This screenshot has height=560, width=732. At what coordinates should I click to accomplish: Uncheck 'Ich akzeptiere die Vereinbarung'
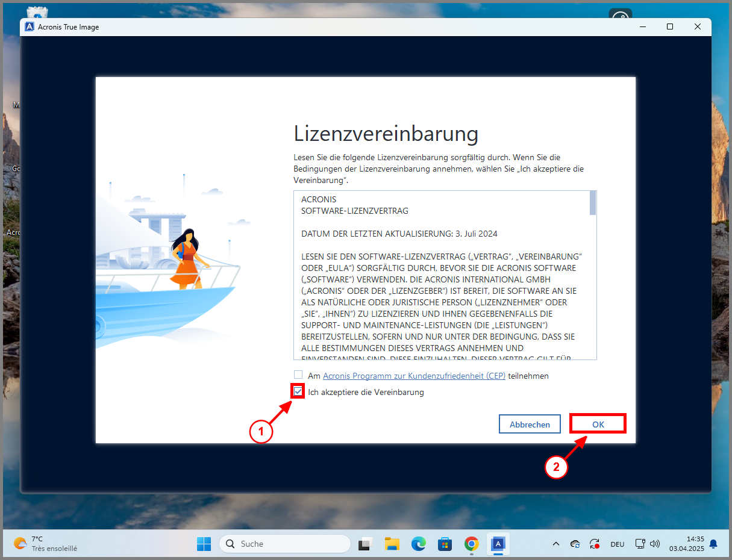pos(298,391)
